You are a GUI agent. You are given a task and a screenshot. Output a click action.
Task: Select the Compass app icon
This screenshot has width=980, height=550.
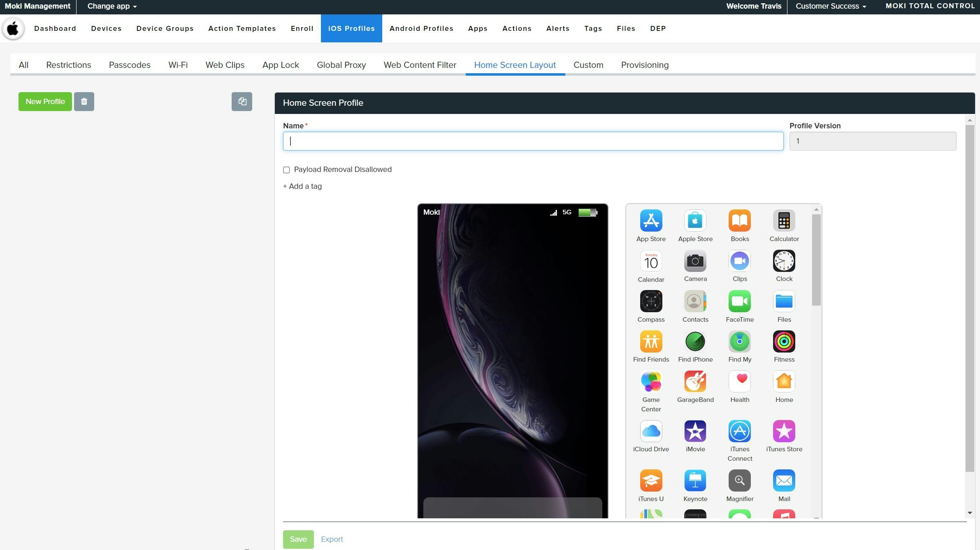coord(650,302)
